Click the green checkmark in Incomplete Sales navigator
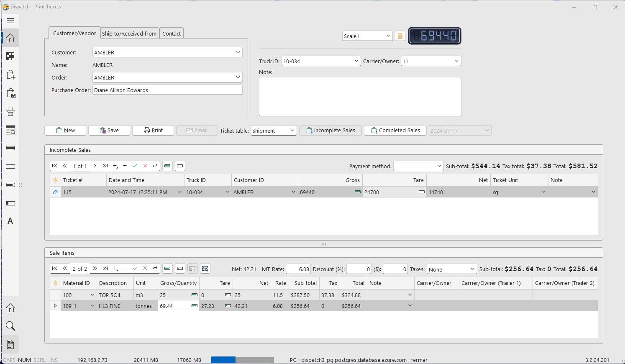 pyautogui.click(x=135, y=166)
